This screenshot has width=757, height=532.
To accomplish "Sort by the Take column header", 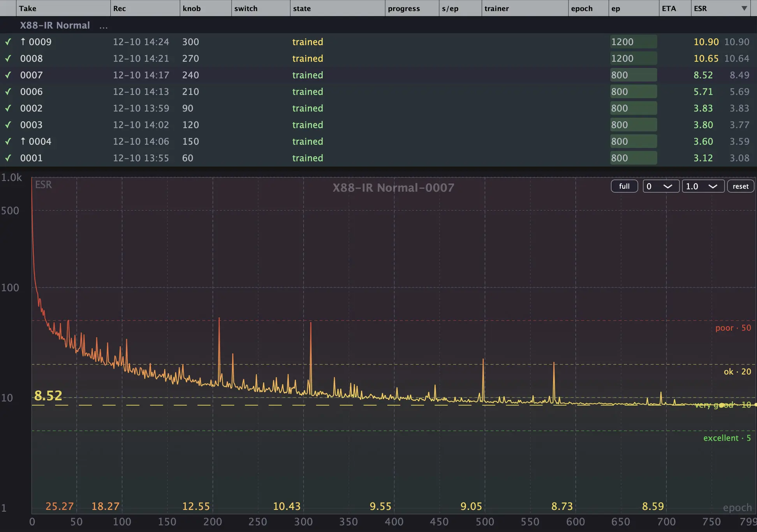I will coord(63,8).
